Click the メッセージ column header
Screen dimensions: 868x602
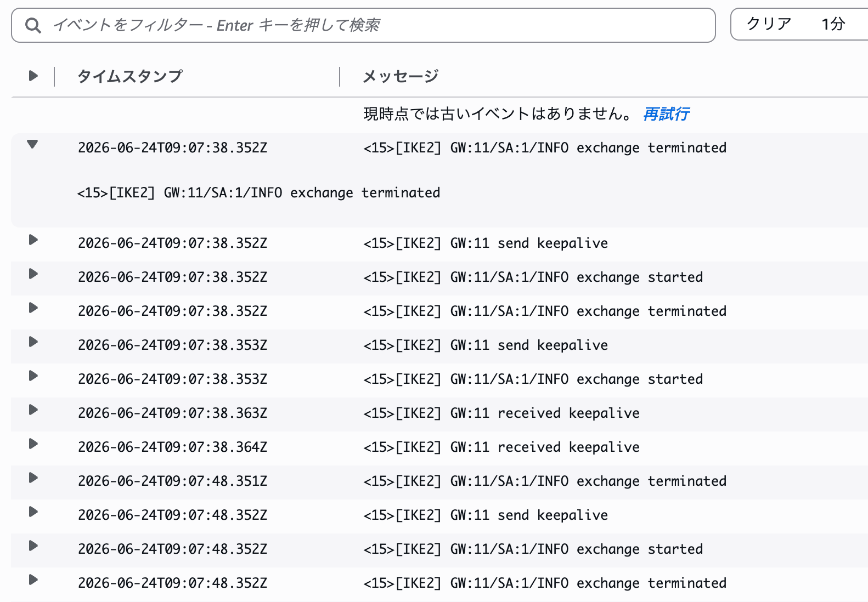coord(401,76)
